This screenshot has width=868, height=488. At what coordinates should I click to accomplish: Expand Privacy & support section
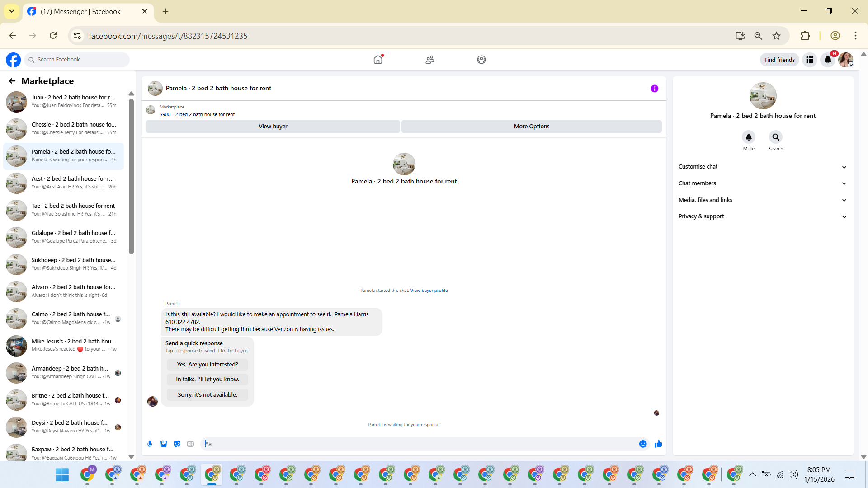[762, 216]
